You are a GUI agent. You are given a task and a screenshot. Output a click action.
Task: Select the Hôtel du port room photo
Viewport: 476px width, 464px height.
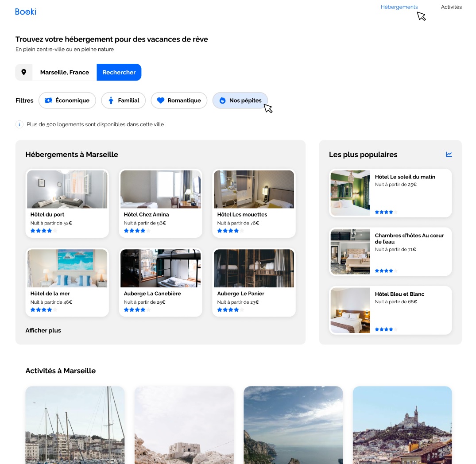(67, 189)
